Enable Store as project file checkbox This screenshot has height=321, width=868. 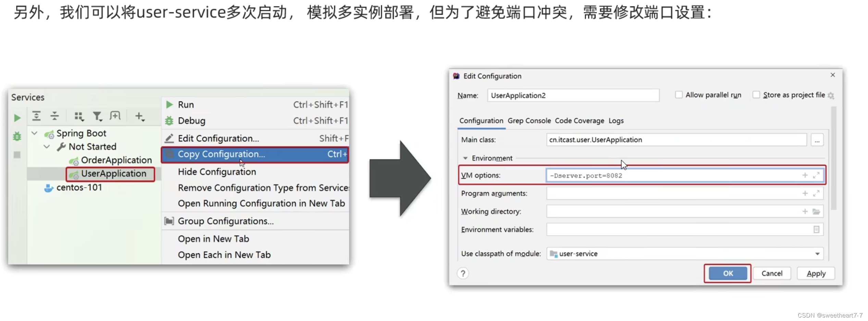(756, 95)
